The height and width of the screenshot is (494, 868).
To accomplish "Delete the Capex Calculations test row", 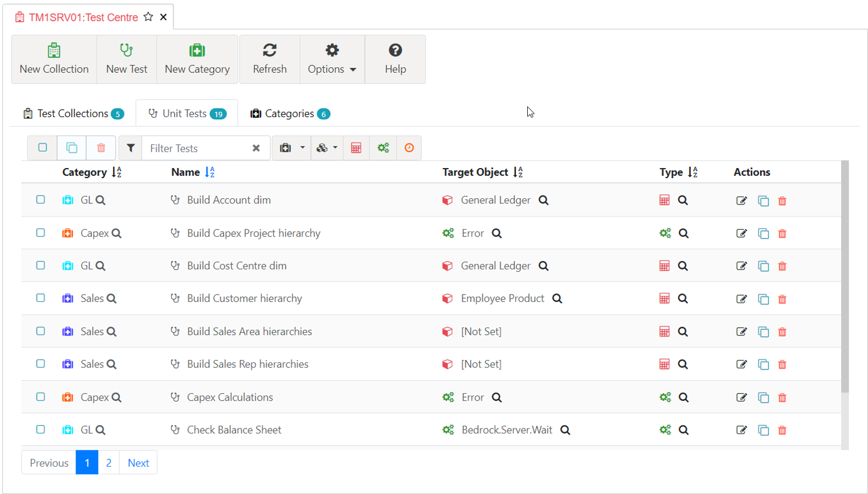I will (782, 398).
